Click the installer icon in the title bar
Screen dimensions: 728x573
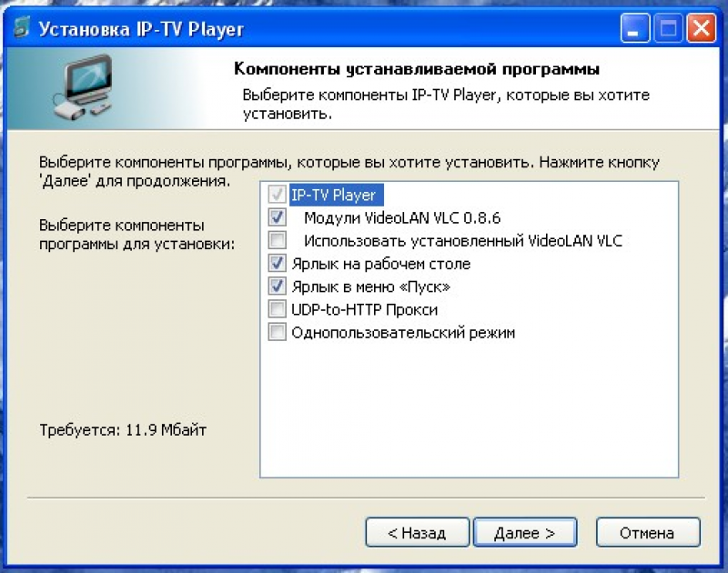19,28
